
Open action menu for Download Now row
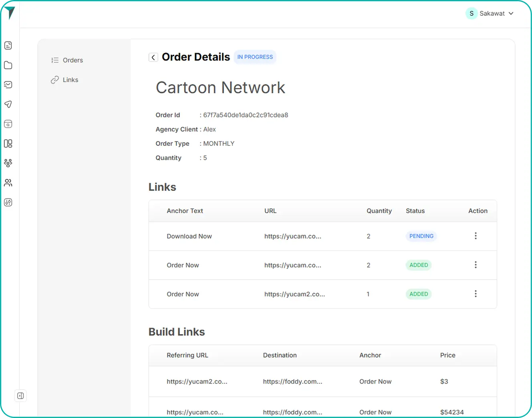(x=476, y=236)
